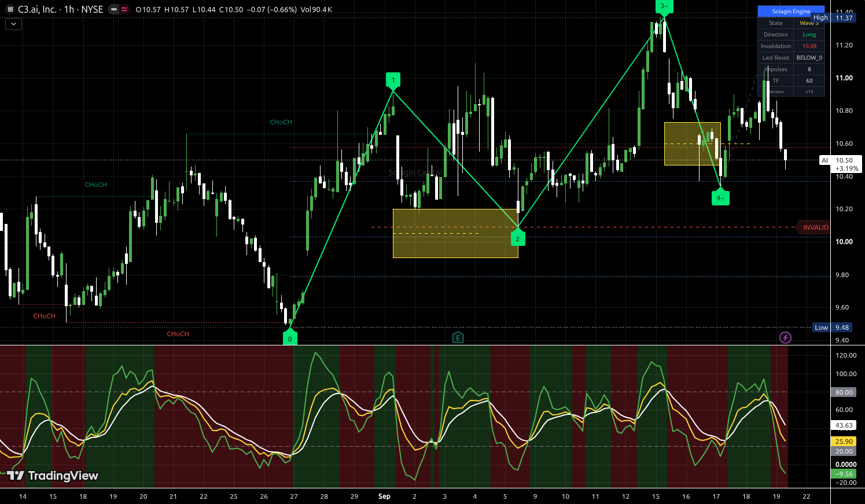Click the 80.00 upper band label
The image size is (865, 504).
pyautogui.click(x=844, y=392)
